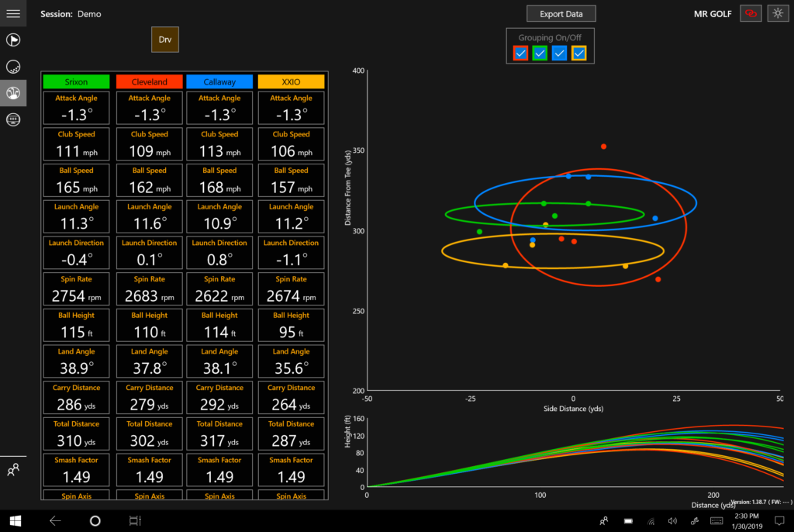
Task: Toggle the blue grouping checkbox
Action: [x=560, y=54]
